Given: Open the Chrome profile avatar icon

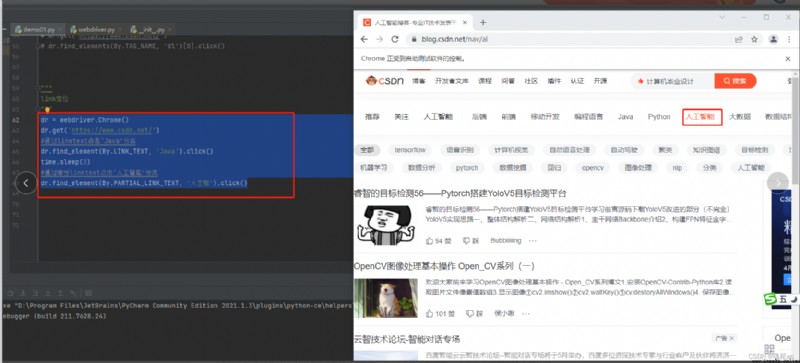Looking at the screenshot, I should [773, 39].
